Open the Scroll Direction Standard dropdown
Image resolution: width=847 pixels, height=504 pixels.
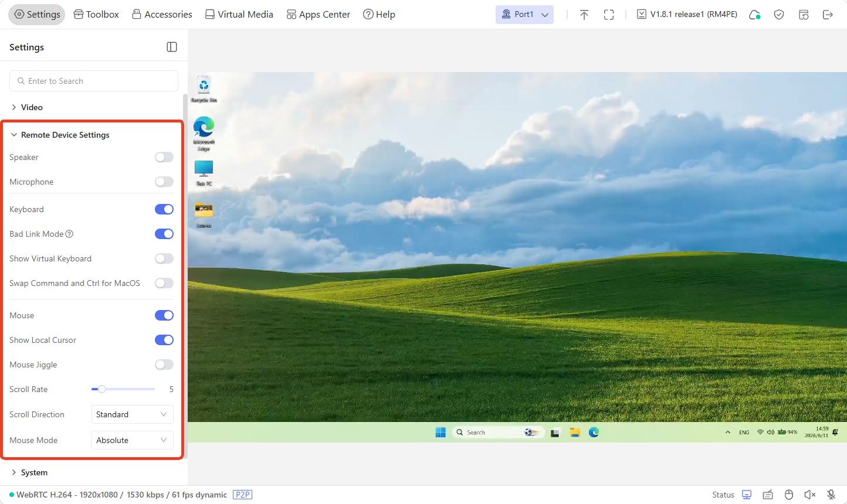[x=133, y=414]
